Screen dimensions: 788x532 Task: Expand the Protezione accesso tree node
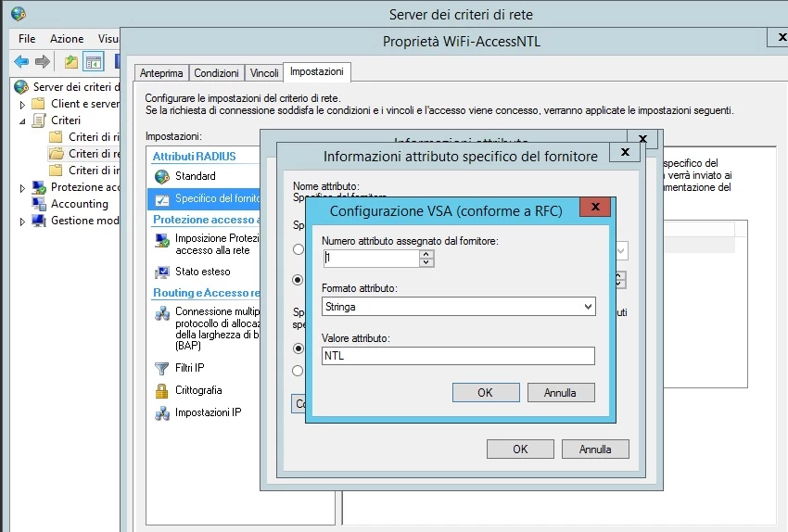pyautogui.click(x=22, y=188)
